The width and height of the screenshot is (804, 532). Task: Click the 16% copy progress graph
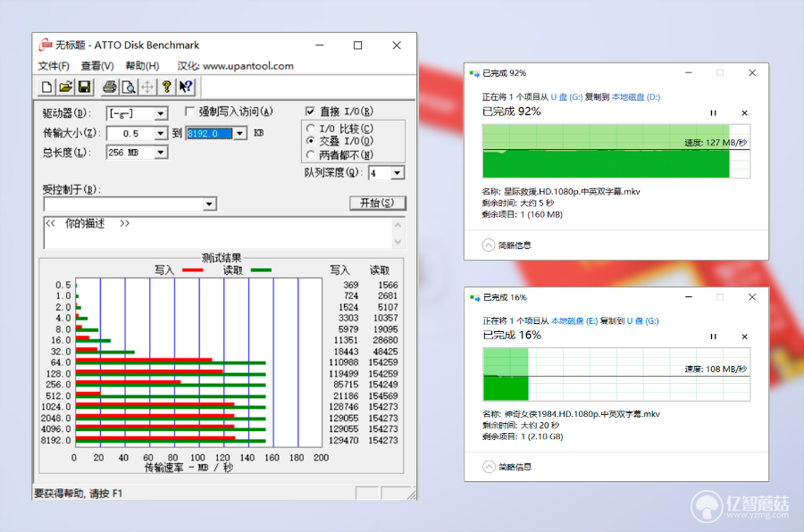click(616, 375)
